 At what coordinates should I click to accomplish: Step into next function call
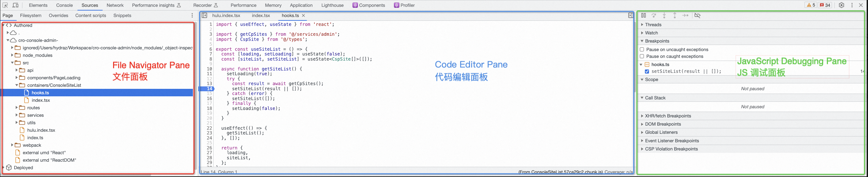point(664,15)
